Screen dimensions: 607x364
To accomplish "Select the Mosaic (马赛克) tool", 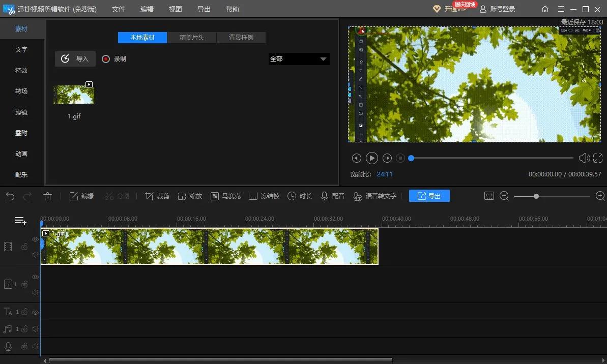I will coord(215,196).
